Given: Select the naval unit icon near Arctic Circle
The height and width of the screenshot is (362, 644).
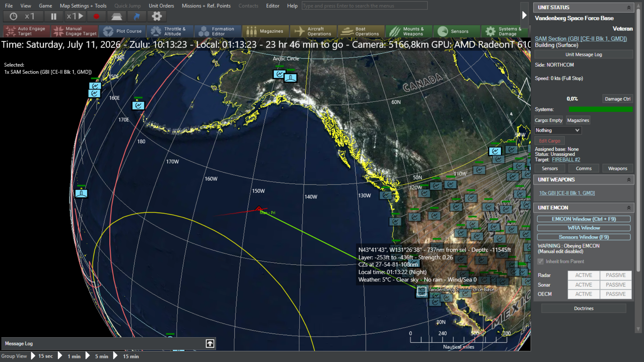Looking at the screenshot, I should [290, 78].
